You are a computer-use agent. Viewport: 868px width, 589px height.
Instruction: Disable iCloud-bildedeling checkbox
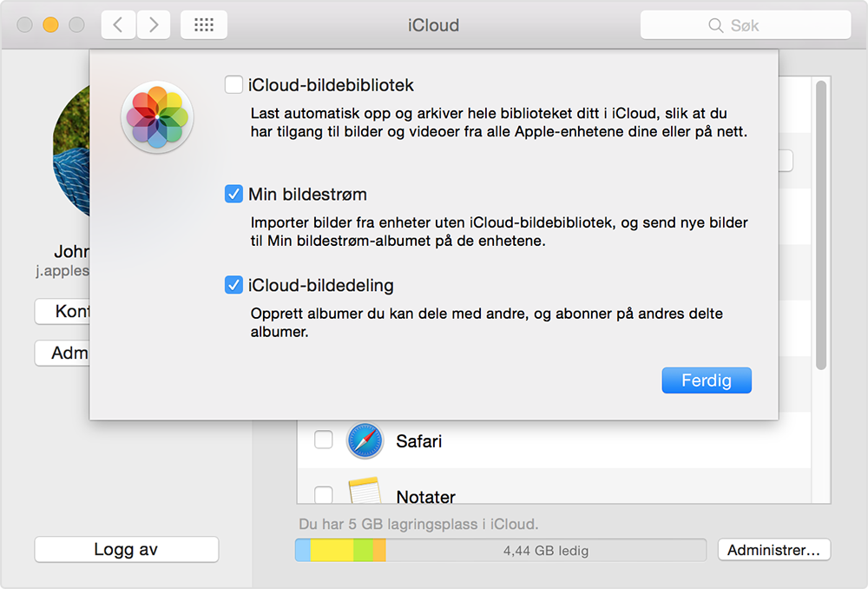click(233, 285)
